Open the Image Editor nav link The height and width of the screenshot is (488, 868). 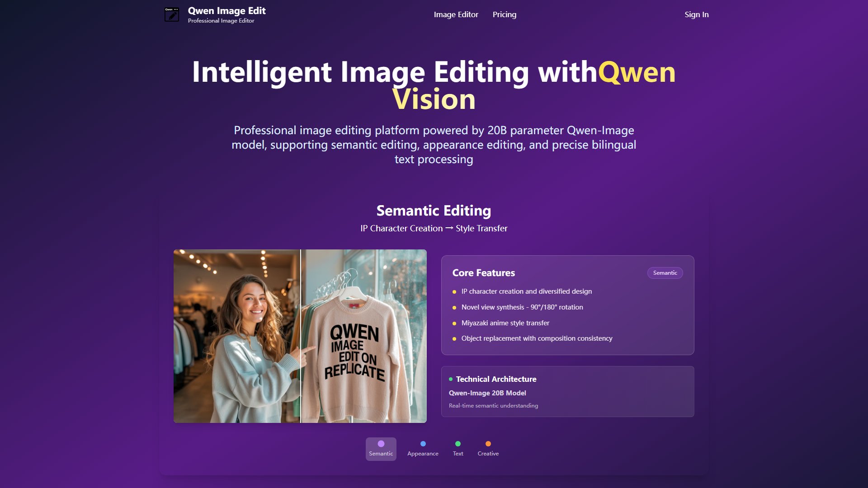[x=456, y=14]
